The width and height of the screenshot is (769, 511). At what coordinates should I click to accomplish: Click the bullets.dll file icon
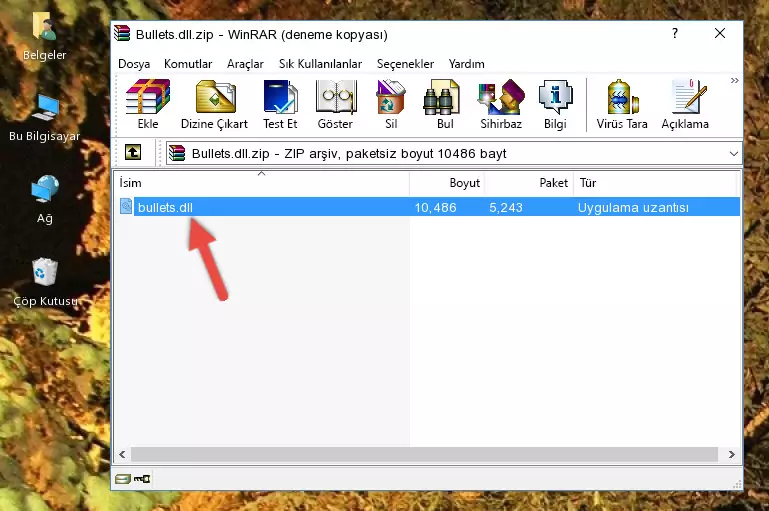click(126, 207)
